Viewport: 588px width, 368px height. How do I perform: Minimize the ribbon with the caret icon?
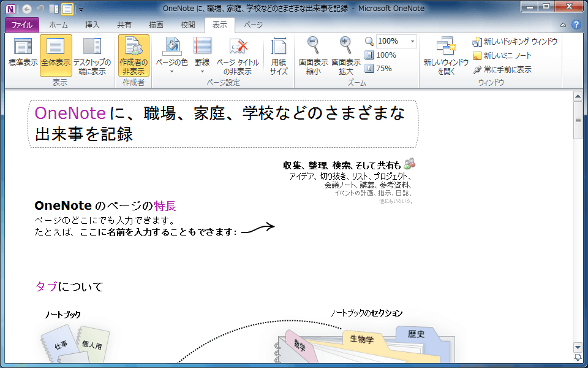pyautogui.click(x=563, y=25)
